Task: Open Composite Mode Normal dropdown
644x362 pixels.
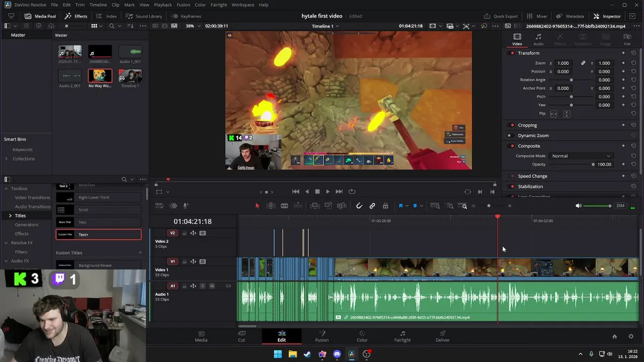Action: [x=581, y=156]
